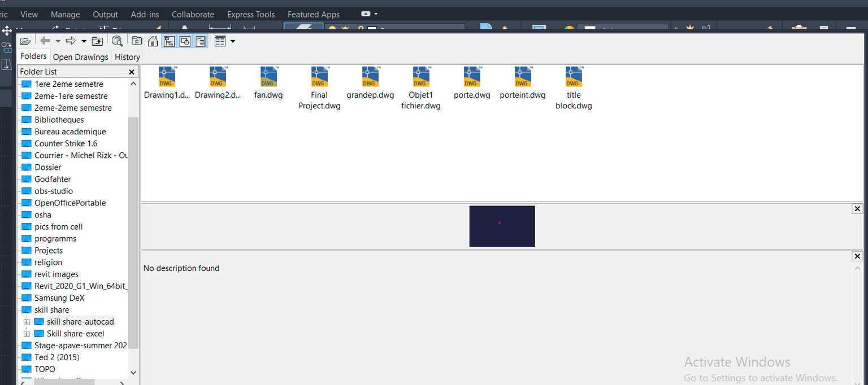Screen dimensions: 868x385
Task: Close the Folder List pane
Action: [132, 72]
